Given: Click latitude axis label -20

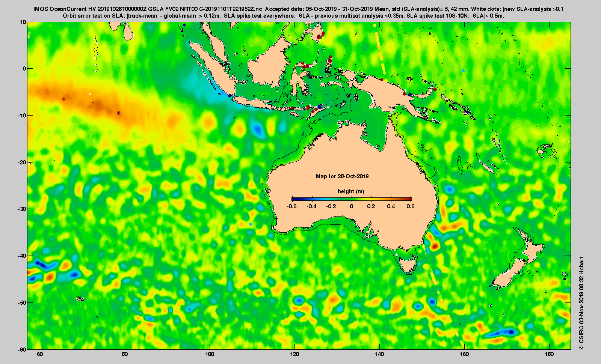Looking at the screenshot, I should [22, 162].
